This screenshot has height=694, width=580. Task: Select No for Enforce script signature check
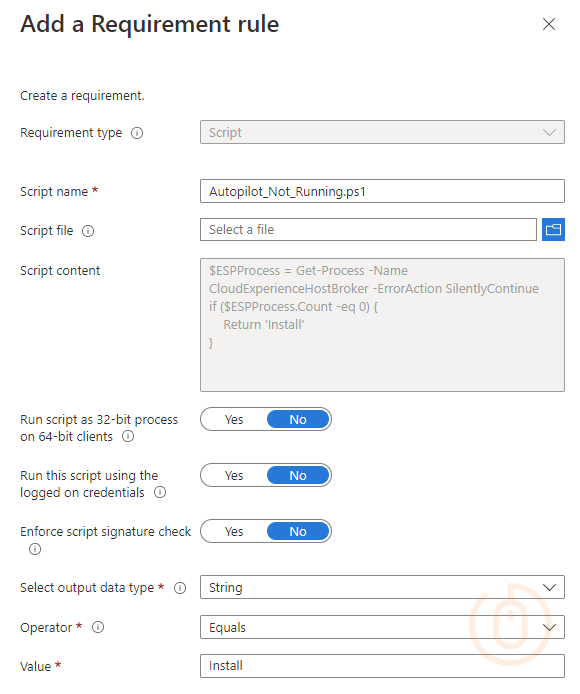click(298, 531)
